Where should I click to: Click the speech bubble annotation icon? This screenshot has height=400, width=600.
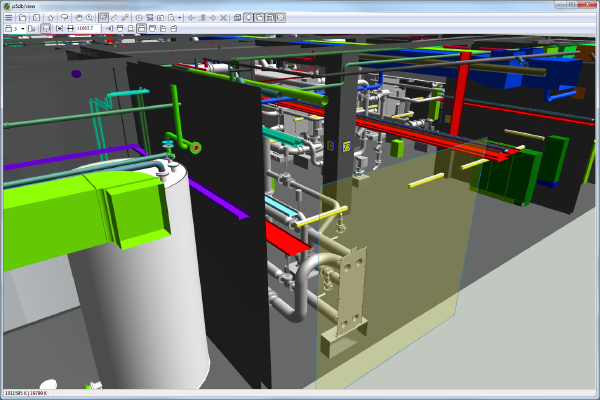[x=65, y=18]
